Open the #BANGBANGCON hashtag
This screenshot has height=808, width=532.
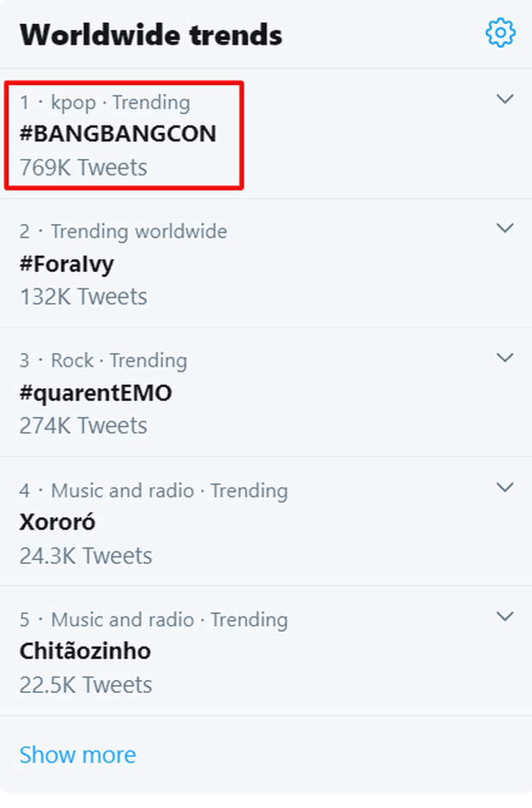(x=118, y=134)
